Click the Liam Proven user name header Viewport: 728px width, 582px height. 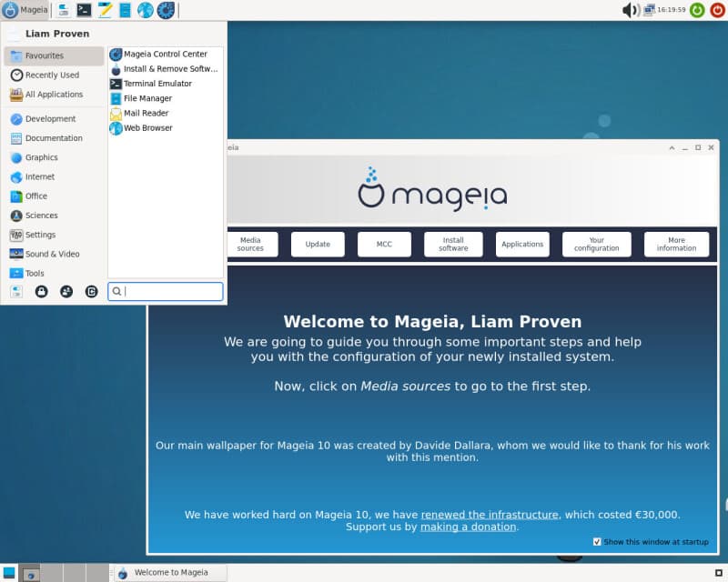[x=57, y=34]
